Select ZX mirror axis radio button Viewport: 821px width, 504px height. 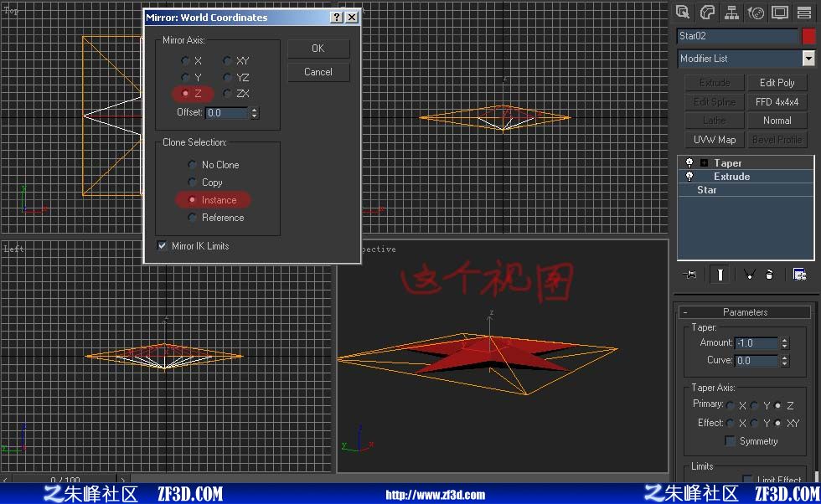(227, 93)
